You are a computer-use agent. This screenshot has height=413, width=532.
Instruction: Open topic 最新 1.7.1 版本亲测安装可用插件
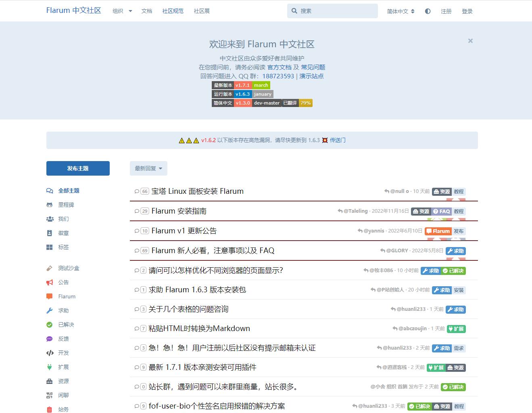click(x=202, y=367)
